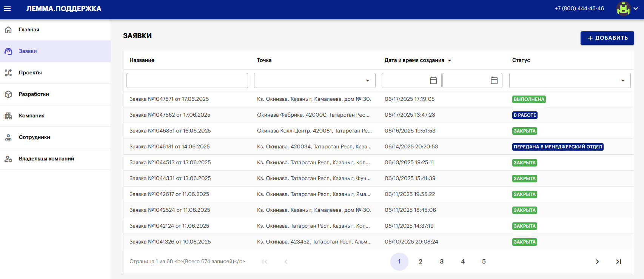This screenshot has height=279, width=644.
Task: Expand the user account chevron
Action: (636, 9)
